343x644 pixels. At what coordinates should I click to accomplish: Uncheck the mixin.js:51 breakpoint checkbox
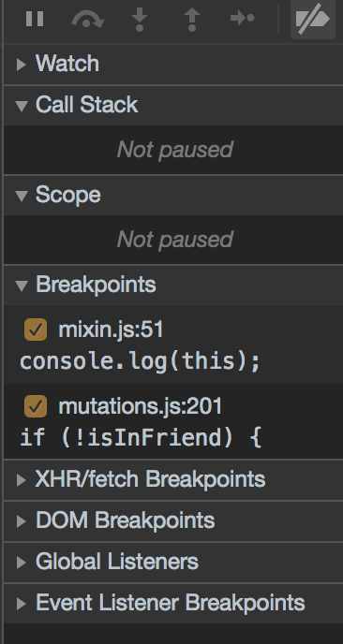(x=36, y=329)
